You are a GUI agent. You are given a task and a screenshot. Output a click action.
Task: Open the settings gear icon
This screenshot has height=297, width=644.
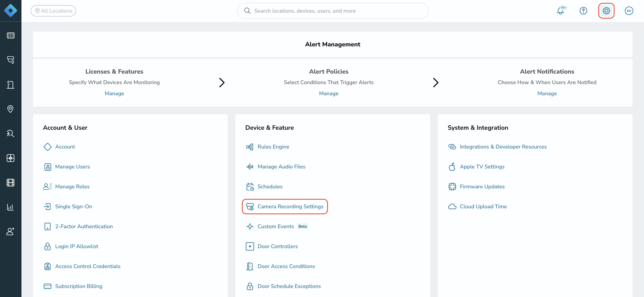click(x=606, y=11)
